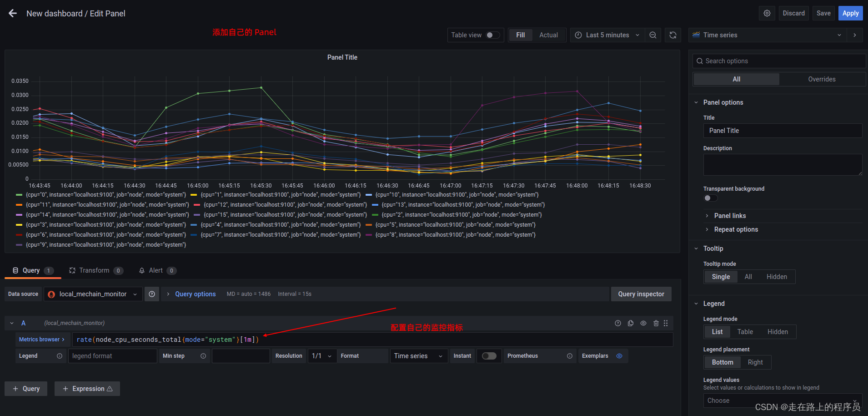
Task: Toggle visibility of query A via eye icon
Action: 643,323
